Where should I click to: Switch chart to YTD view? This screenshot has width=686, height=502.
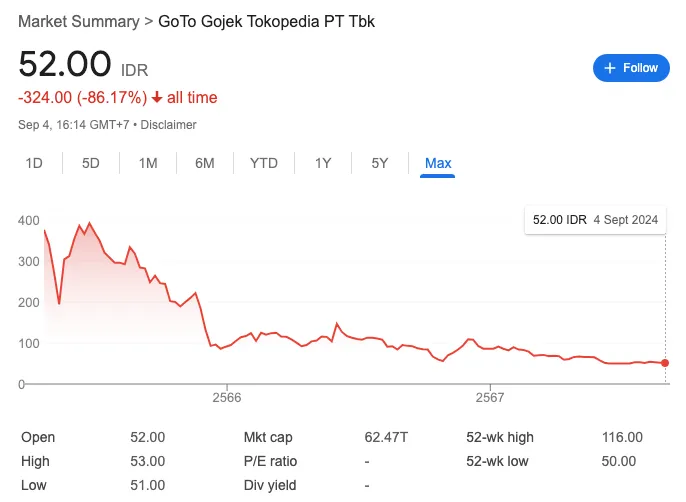pos(264,163)
